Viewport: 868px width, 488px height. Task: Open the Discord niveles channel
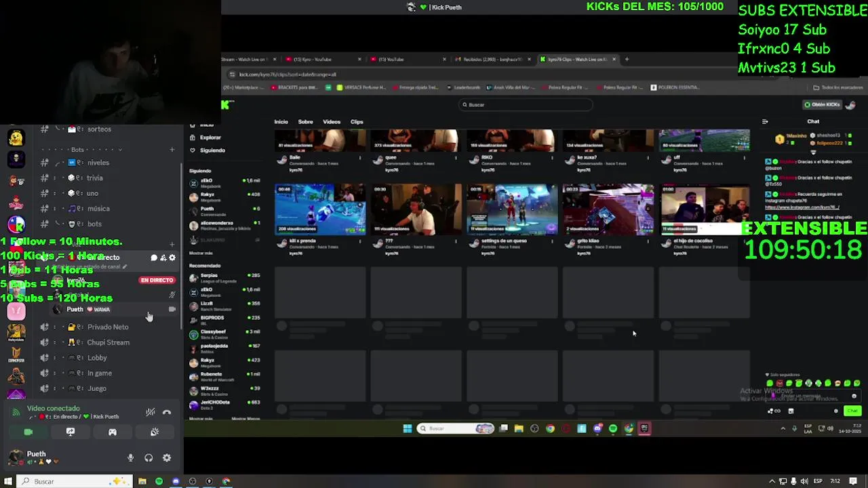[x=108, y=163]
